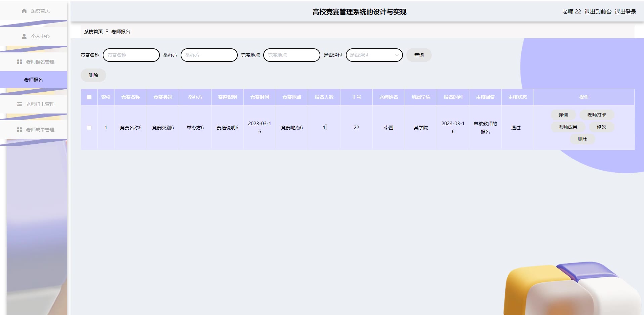Screen dimensions: 644x315
Task: Focus the 竞赛地点 search input
Action: pos(292,55)
